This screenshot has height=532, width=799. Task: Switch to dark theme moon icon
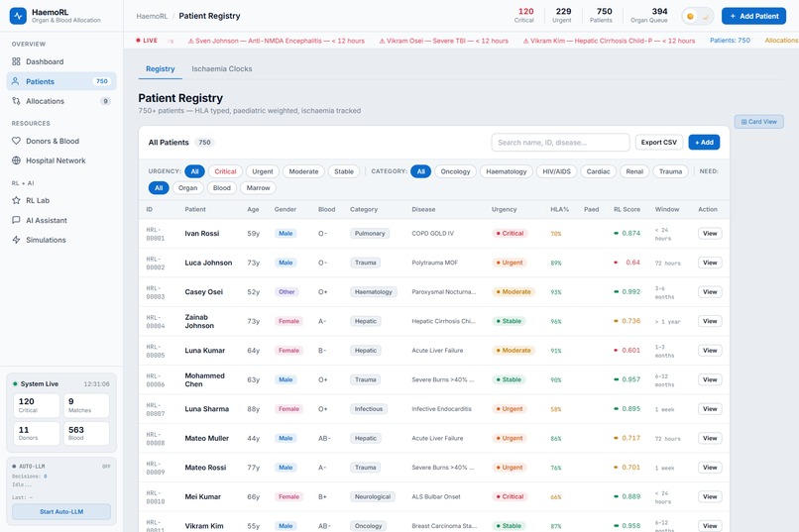(x=706, y=16)
